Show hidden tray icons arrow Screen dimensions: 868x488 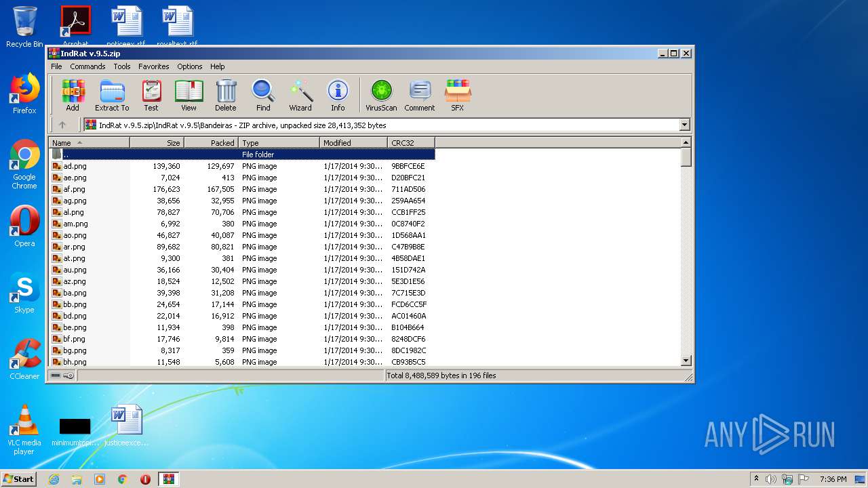(x=756, y=479)
